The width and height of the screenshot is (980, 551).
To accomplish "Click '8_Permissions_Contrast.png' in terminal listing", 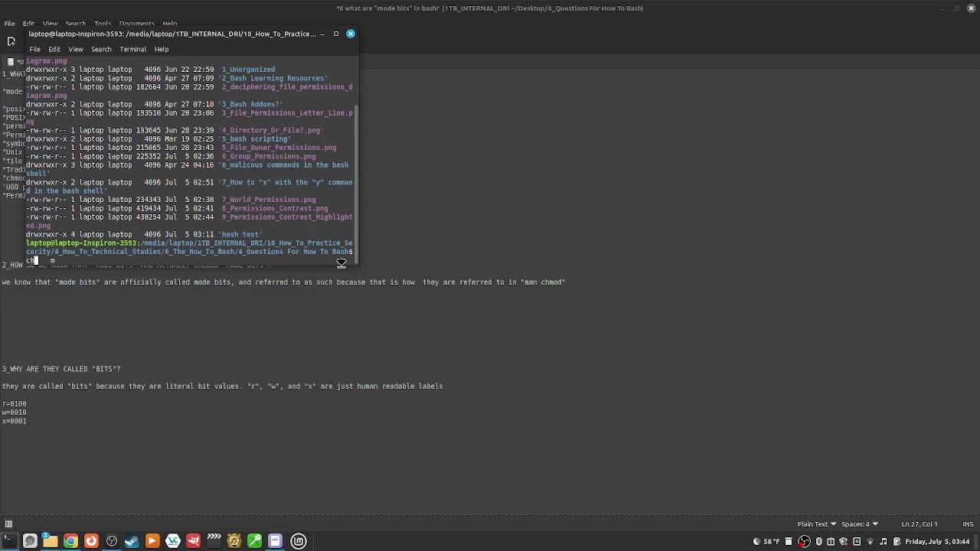I will 274,208.
